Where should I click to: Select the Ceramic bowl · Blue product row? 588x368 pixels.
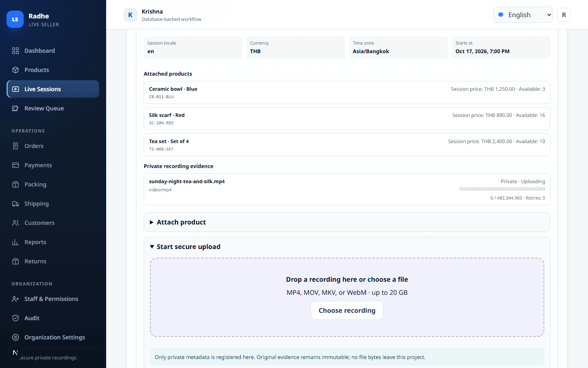[x=347, y=92]
